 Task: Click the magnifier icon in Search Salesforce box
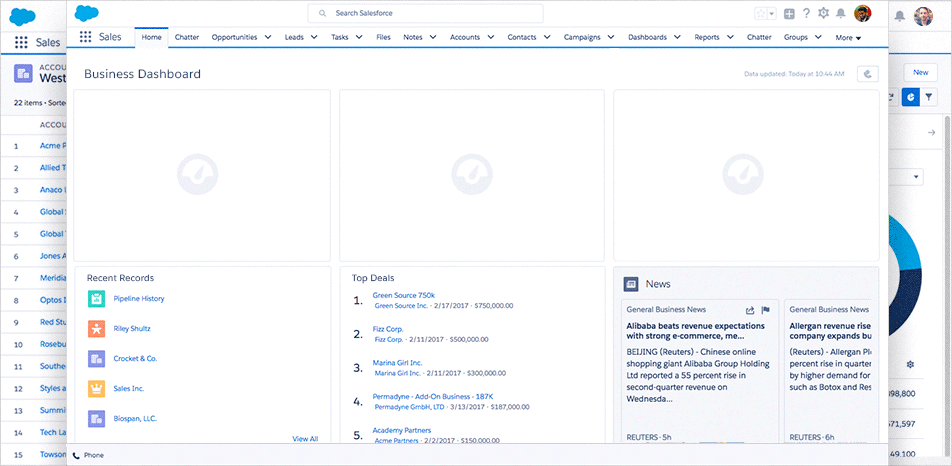[x=322, y=13]
